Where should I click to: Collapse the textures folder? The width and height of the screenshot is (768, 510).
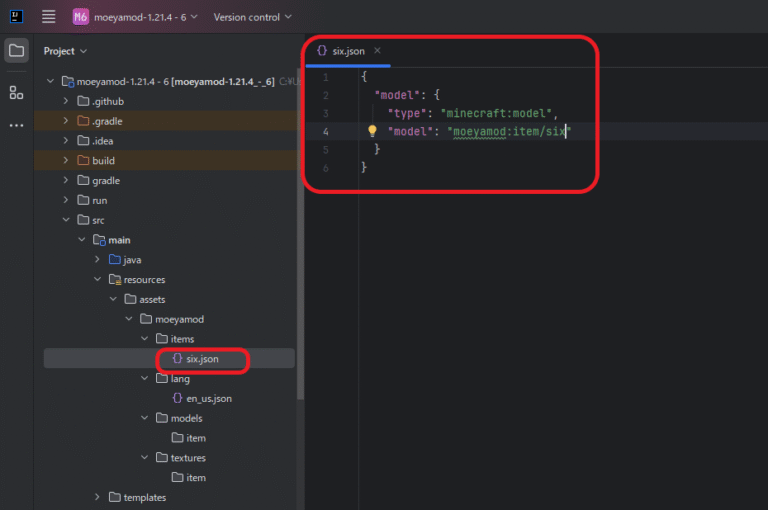(144, 458)
